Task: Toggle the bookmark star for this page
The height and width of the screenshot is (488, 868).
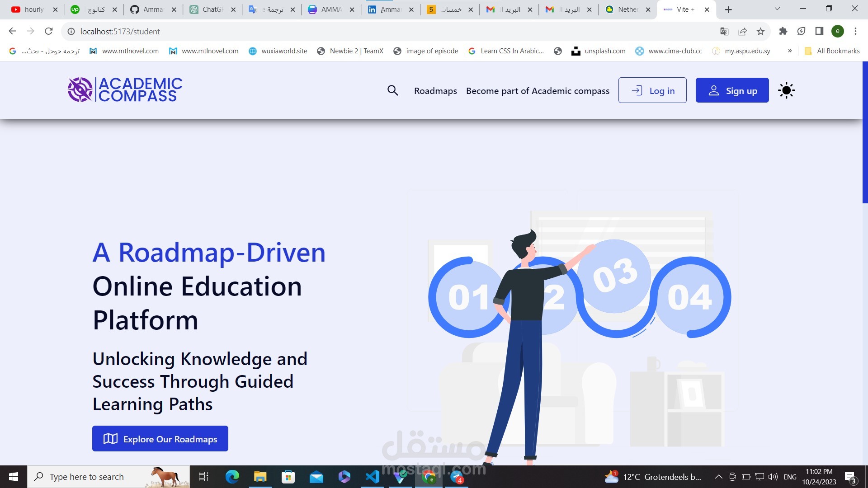Action: [760, 31]
